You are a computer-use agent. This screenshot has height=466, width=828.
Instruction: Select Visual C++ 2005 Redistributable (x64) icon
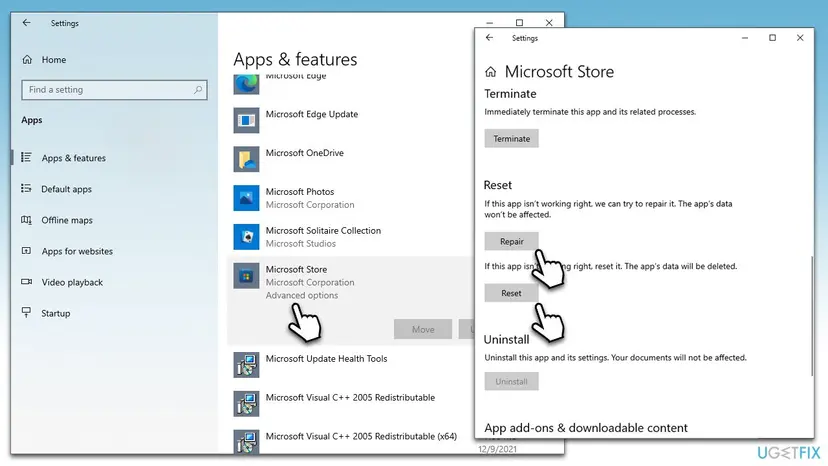click(x=246, y=442)
